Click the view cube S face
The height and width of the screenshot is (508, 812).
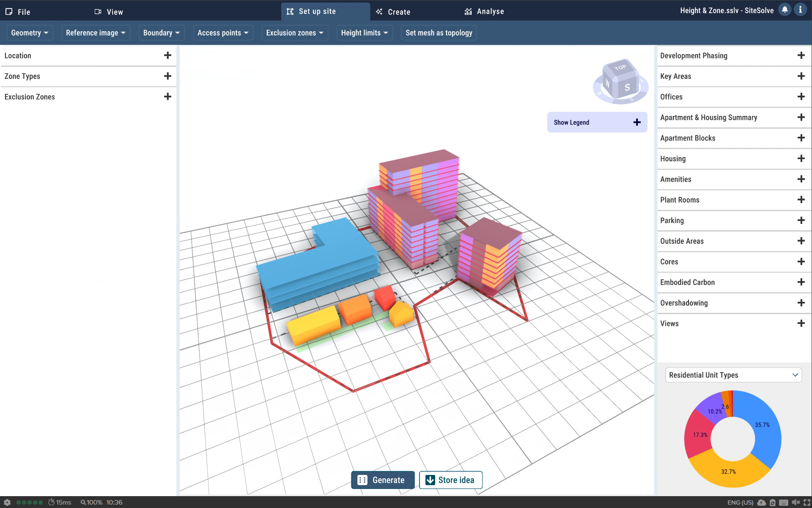click(x=627, y=87)
